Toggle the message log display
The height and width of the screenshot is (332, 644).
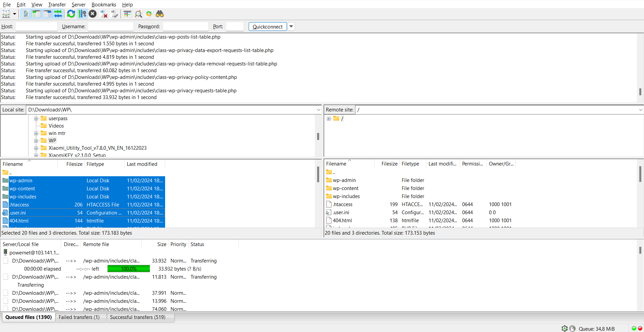coord(26,14)
